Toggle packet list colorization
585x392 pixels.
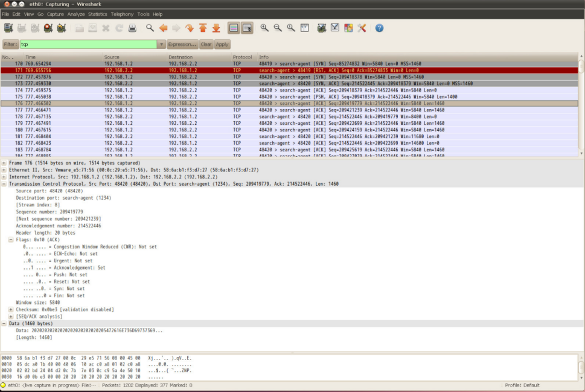pyautogui.click(x=234, y=28)
